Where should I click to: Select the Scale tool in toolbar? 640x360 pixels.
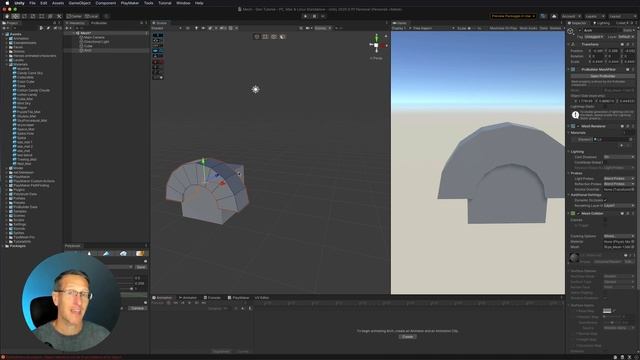33,16
